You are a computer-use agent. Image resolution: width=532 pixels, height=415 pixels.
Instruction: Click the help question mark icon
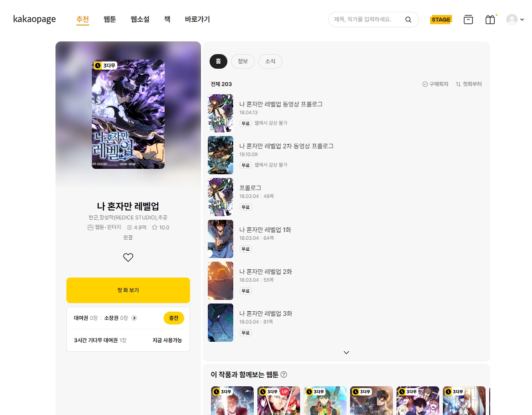pyautogui.click(x=284, y=375)
